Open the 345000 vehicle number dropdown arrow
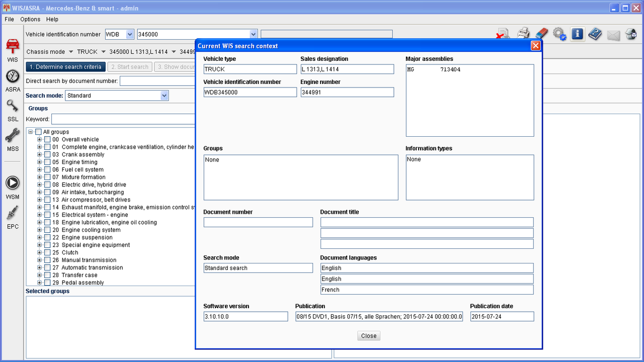The image size is (644, 362). click(254, 34)
